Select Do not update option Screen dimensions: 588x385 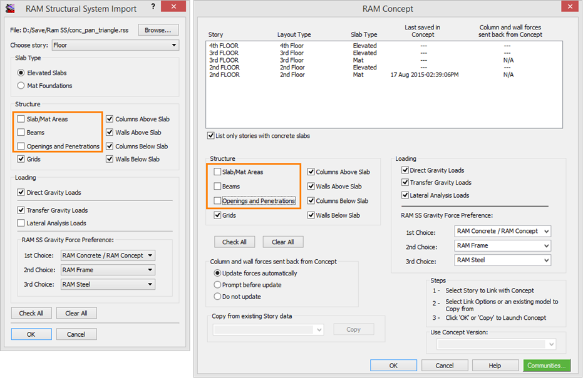point(218,296)
